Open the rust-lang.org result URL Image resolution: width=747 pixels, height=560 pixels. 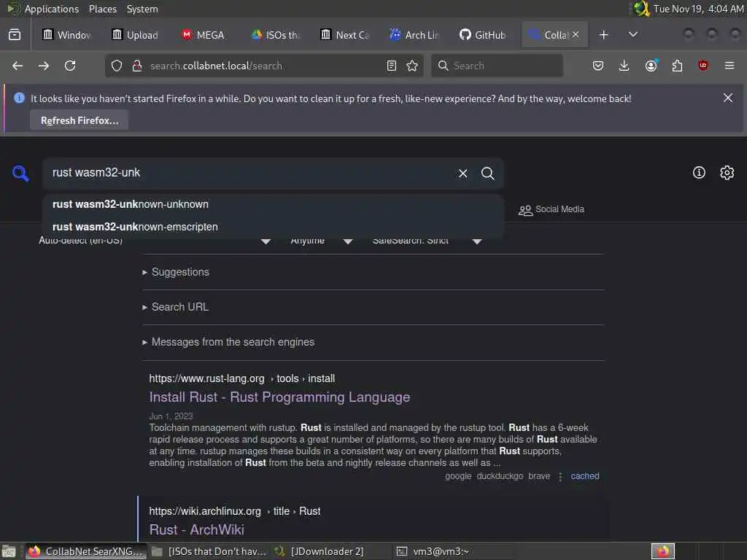coord(242,378)
